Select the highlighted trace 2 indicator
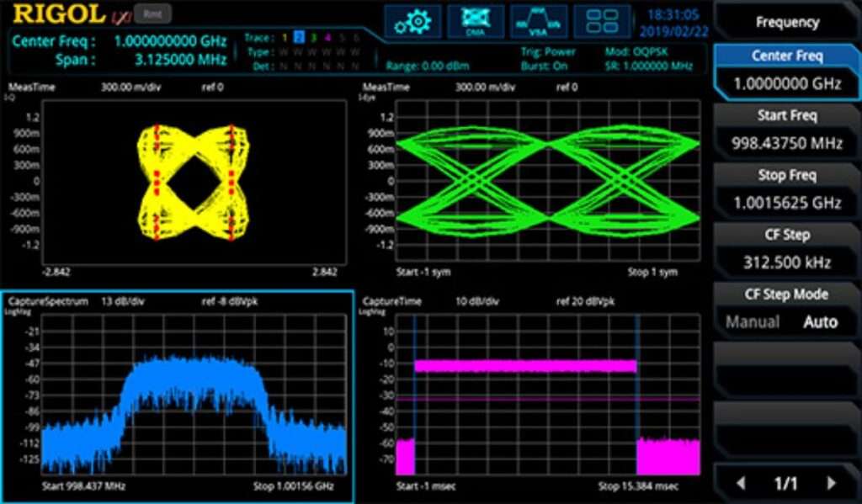862x504 pixels. click(299, 38)
